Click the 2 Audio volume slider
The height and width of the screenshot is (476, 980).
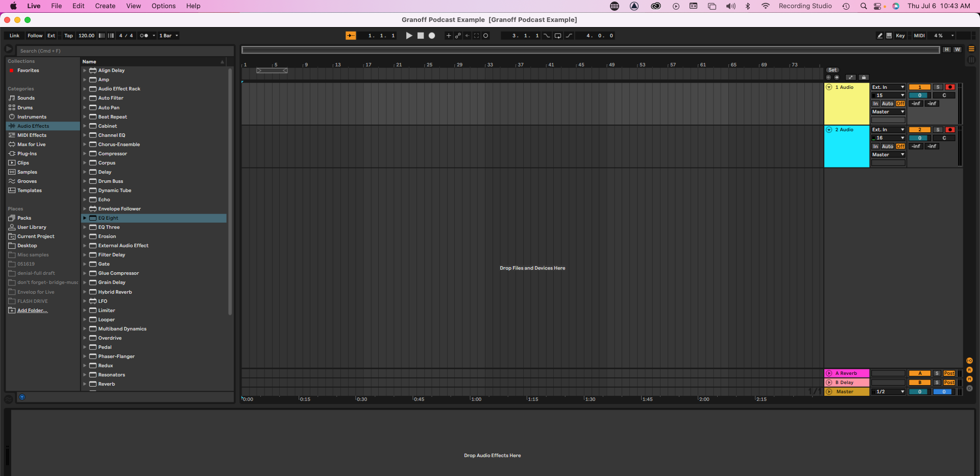tap(919, 138)
